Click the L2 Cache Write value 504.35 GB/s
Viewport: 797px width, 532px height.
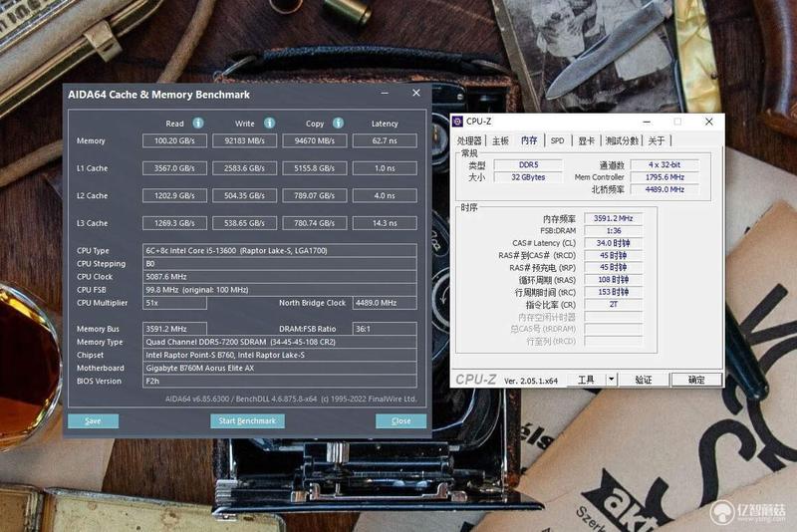click(244, 195)
